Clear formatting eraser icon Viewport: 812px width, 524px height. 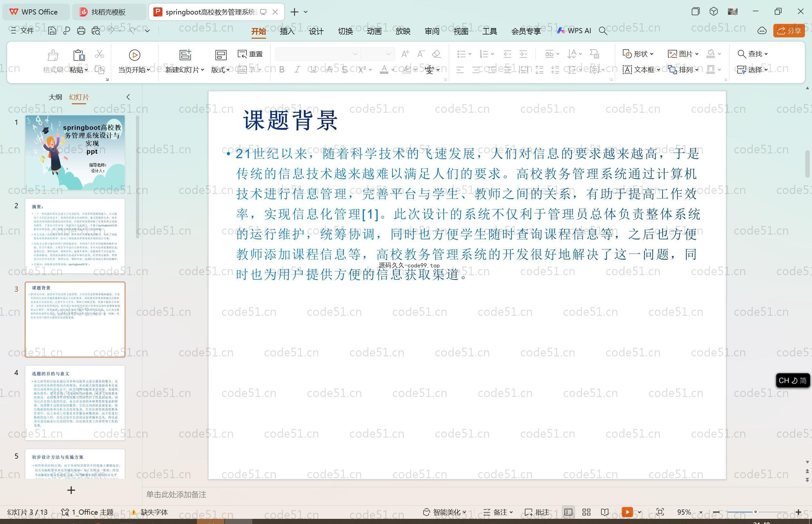click(436, 54)
